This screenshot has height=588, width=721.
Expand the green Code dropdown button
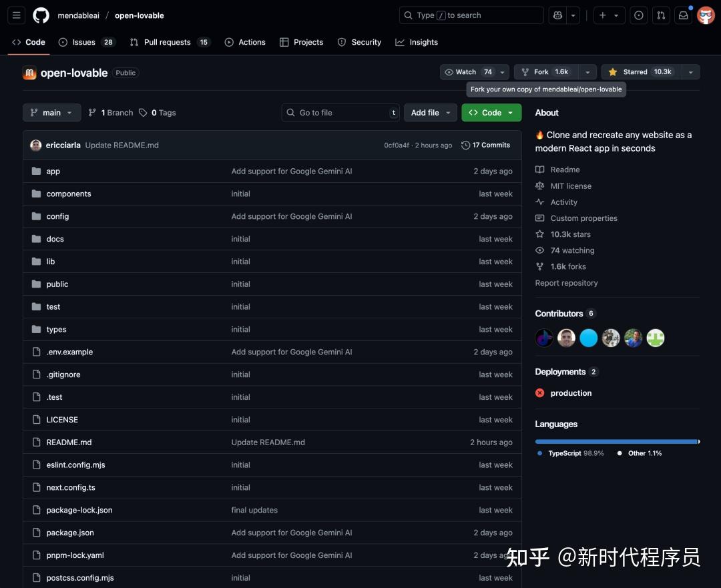point(491,113)
